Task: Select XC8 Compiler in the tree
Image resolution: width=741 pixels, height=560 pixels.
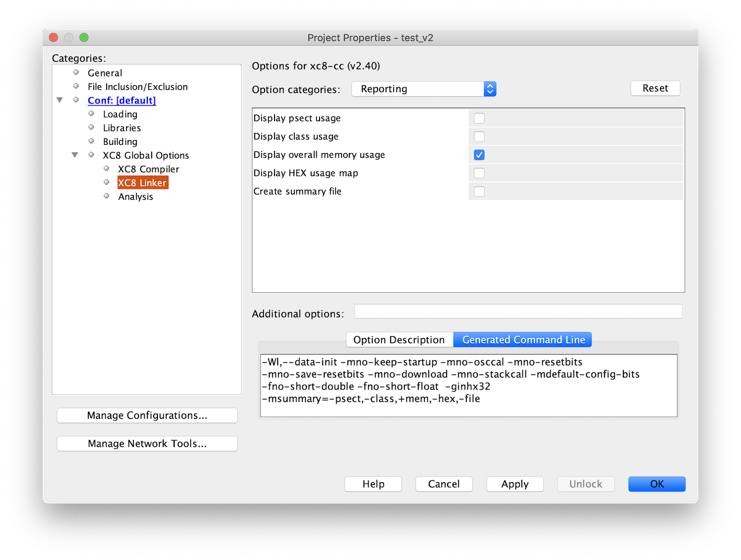Action: [x=148, y=169]
